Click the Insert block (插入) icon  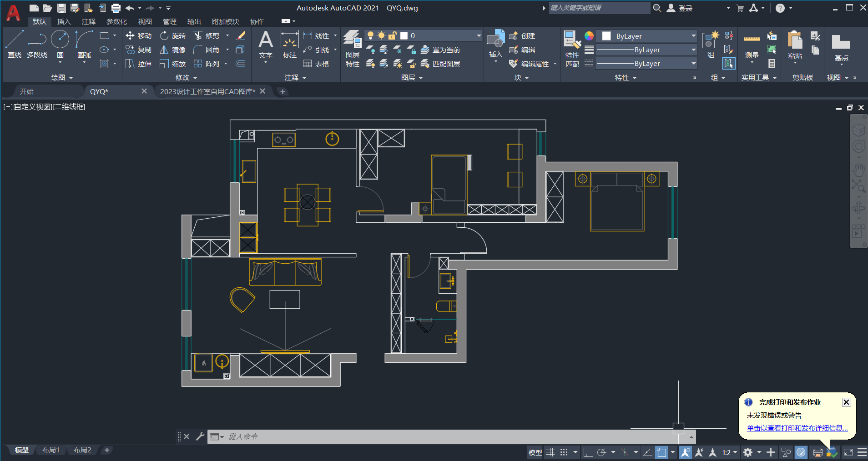tap(495, 44)
